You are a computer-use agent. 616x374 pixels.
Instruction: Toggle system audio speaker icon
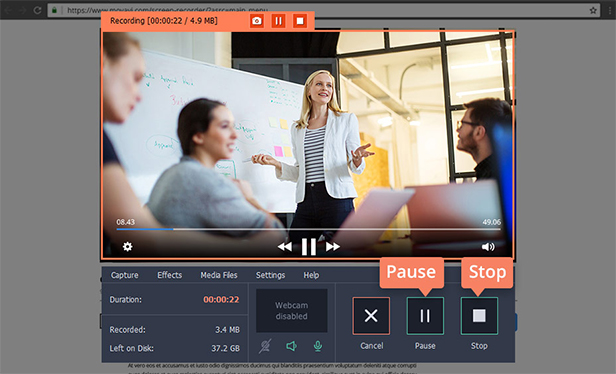pyautogui.click(x=292, y=346)
